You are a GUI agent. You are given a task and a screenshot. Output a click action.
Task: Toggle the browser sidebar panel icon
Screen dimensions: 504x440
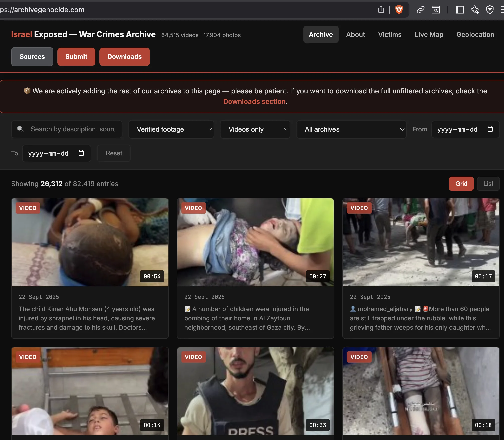(x=460, y=10)
